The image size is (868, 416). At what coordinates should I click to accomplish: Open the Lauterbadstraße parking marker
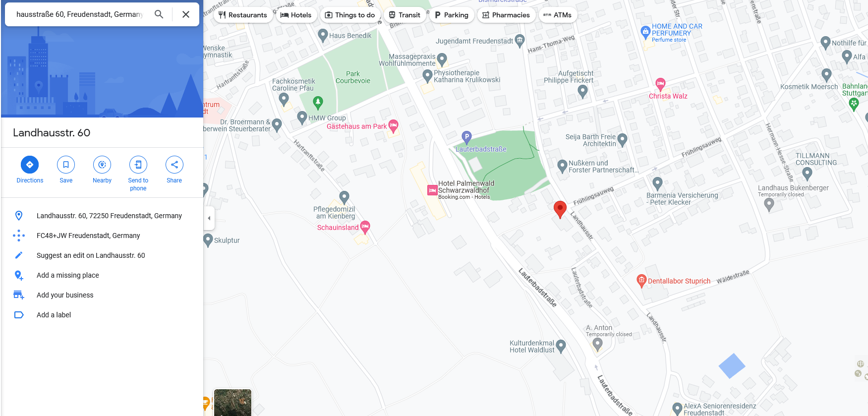pos(466,137)
